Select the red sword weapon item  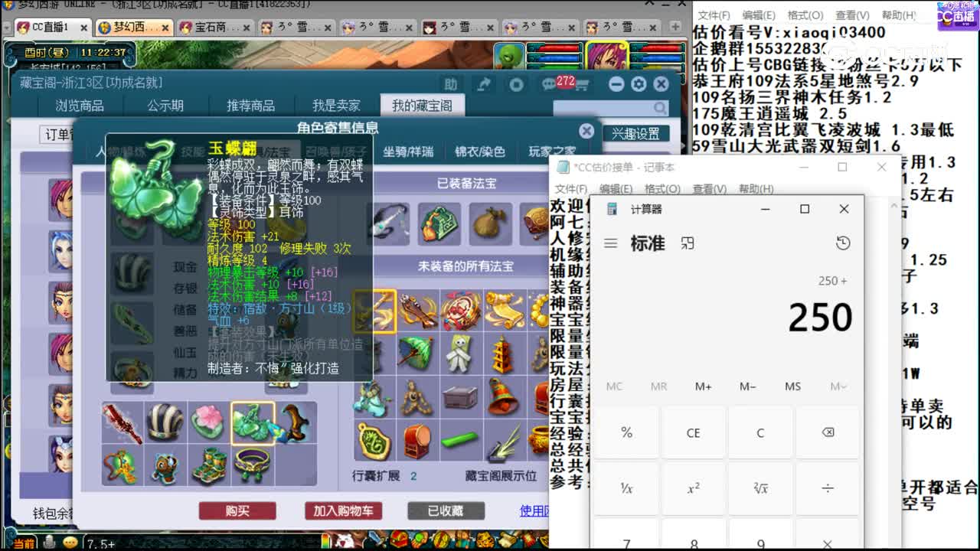[x=122, y=422]
